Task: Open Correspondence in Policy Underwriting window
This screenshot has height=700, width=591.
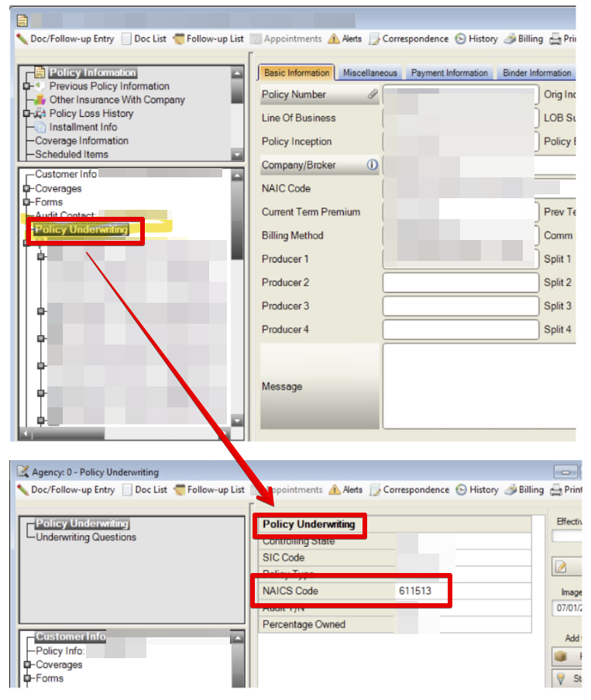Action: tap(409, 489)
